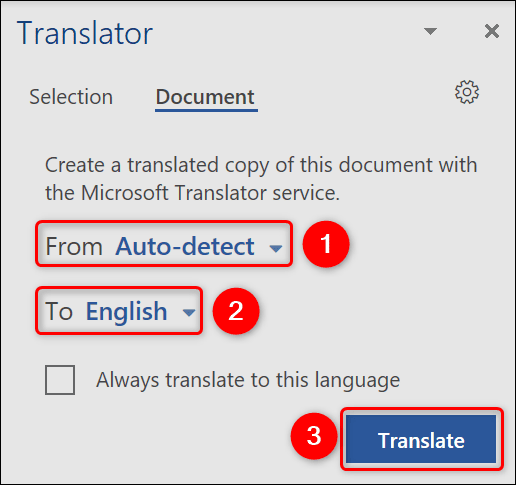516x485 pixels.
Task: Open the task pane options arrow
Action: [430, 31]
